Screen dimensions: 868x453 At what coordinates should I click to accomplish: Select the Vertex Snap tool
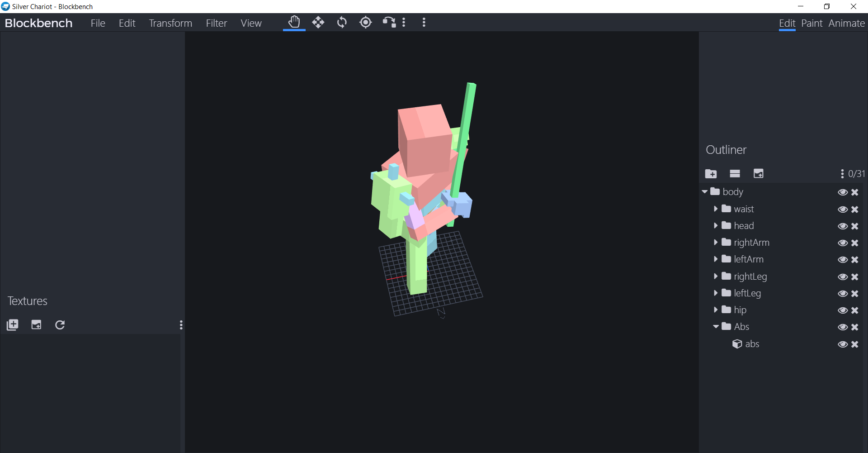pos(389,22)
